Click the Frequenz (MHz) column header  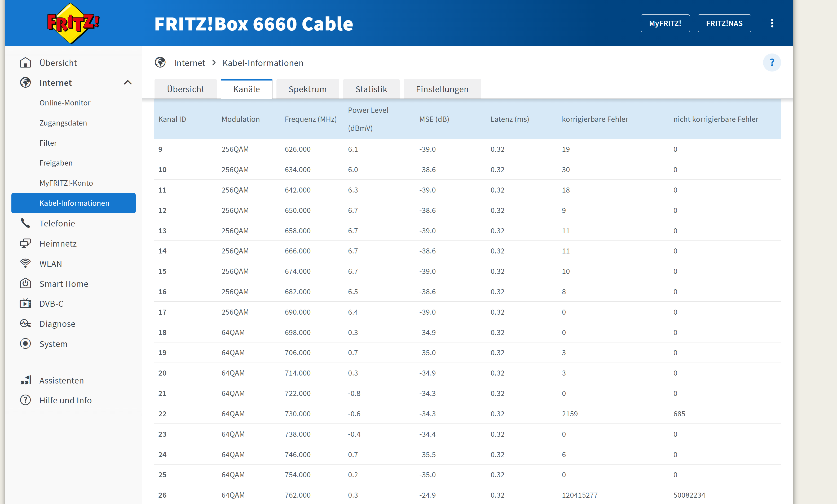coord(310,119)
